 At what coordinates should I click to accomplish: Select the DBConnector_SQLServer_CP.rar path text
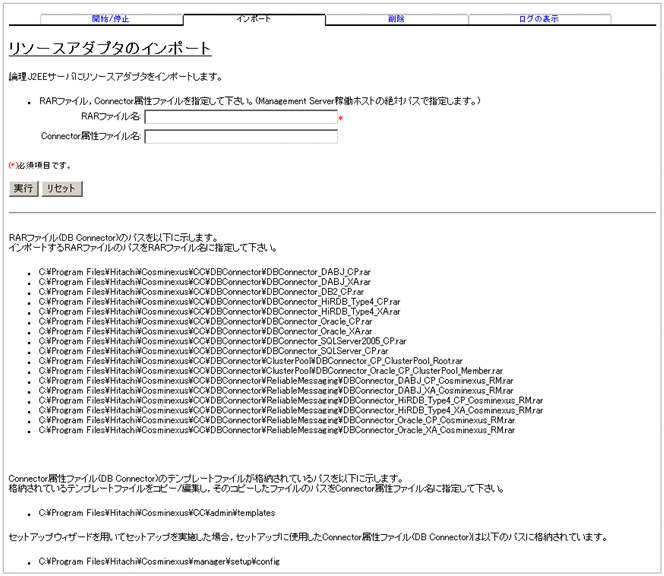(213, 351)
